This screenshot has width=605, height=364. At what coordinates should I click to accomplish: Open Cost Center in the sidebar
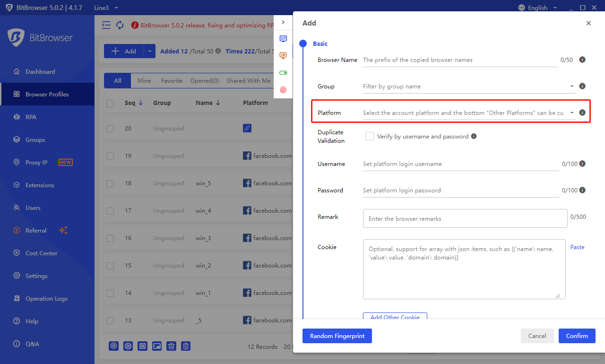click(x=47, y=253)
